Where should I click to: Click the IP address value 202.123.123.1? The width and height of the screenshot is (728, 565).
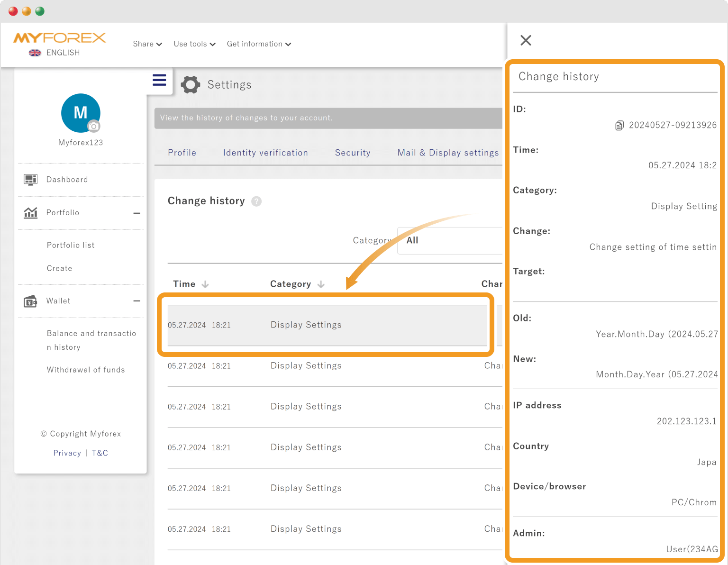pos(687,421)
